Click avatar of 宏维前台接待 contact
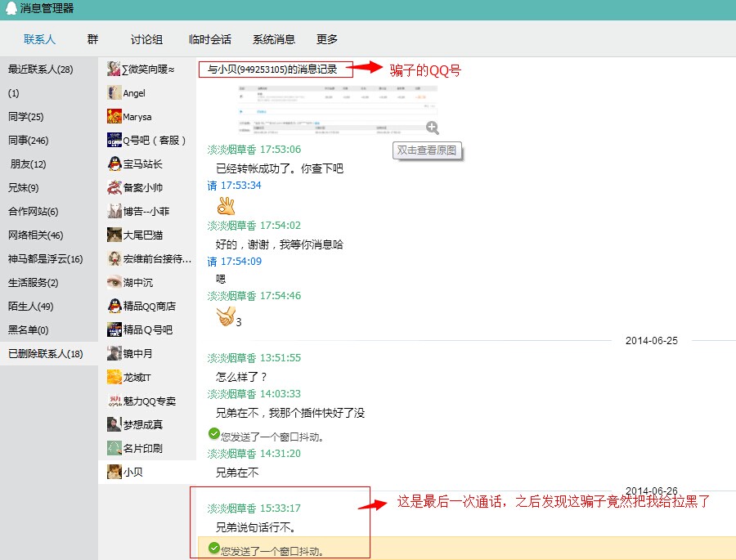The width and height of the screenshot is (736, 560). 114,258
